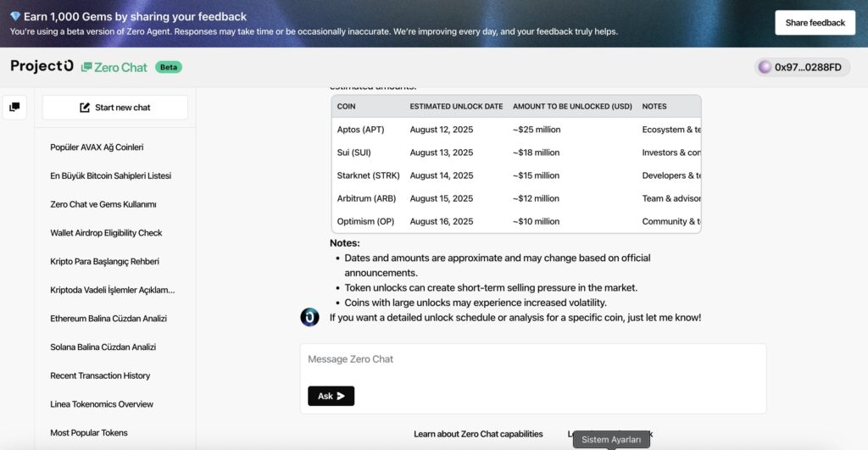Open chat En Büyük Bitcoin Sahipleri Listesi
The width and height of the screenshot is (868, 450).
(111, 175)
